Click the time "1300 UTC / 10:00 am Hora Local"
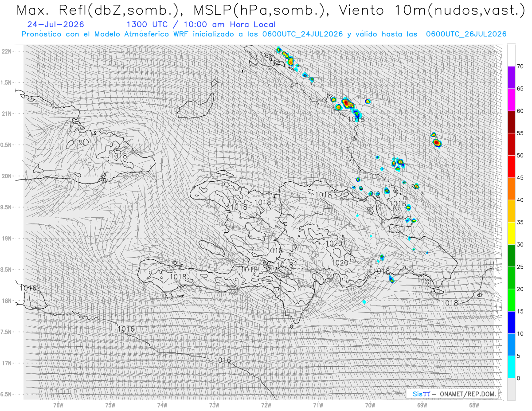The height and width of the screenshot is (411, 532). 201,24
